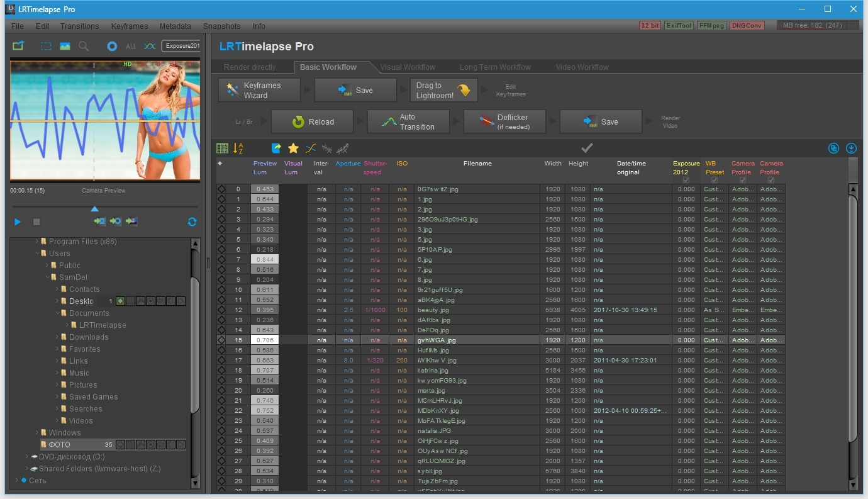Click the first green-arrow filmstrip preview icon
Screen dimensions: 868x499
100,221
